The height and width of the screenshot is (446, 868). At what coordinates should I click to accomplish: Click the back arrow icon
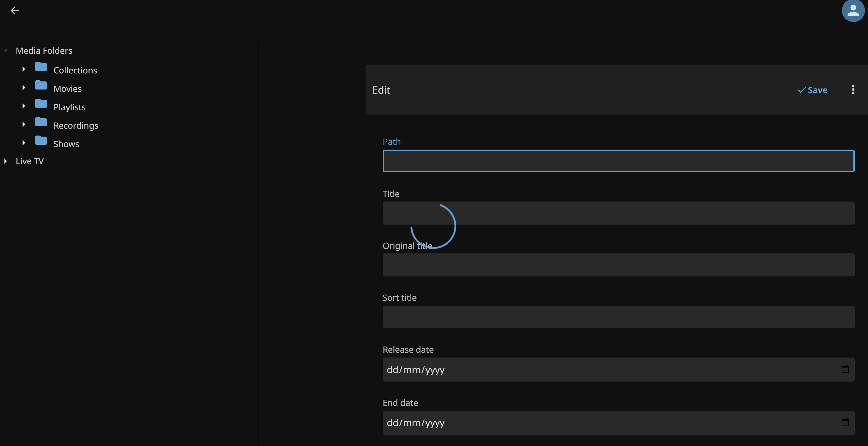pos(15,11)
